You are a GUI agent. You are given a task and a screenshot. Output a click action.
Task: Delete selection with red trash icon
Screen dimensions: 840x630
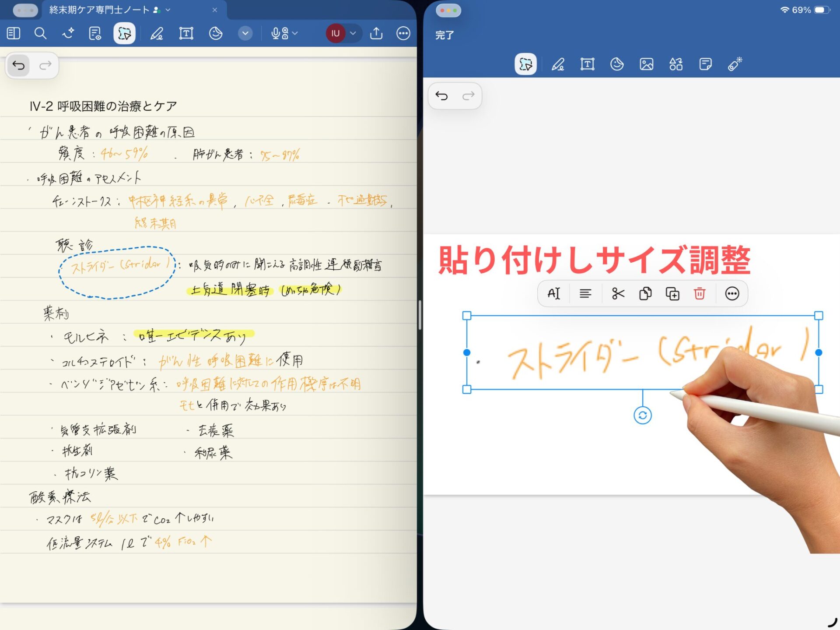pyautogui.click(x=699, y=293)
